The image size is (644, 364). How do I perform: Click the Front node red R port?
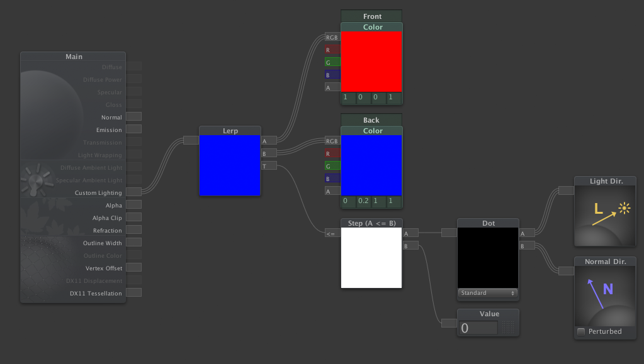332,50
